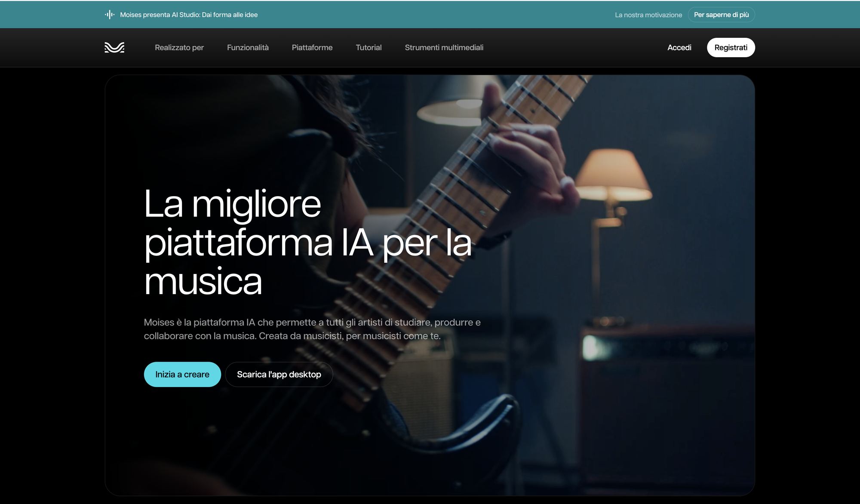860x504 pixels.
Task: Click the Moises description paragraph text
Action: (312, 329)
